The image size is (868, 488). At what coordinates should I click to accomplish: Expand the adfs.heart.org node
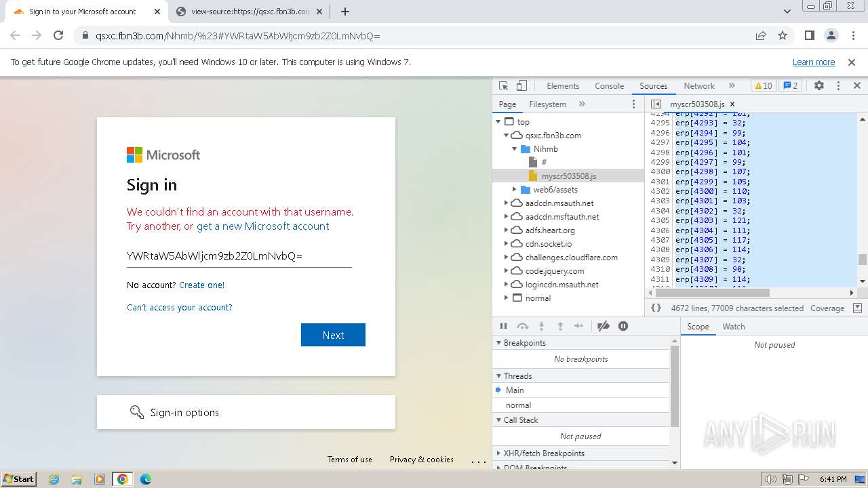506,230
